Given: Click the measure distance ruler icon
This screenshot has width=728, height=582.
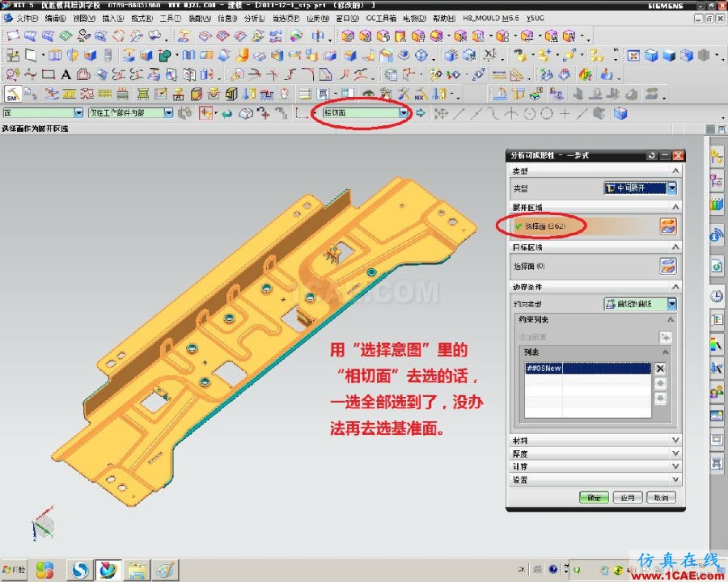Looking at the screenshot, I should coord(499,74).
